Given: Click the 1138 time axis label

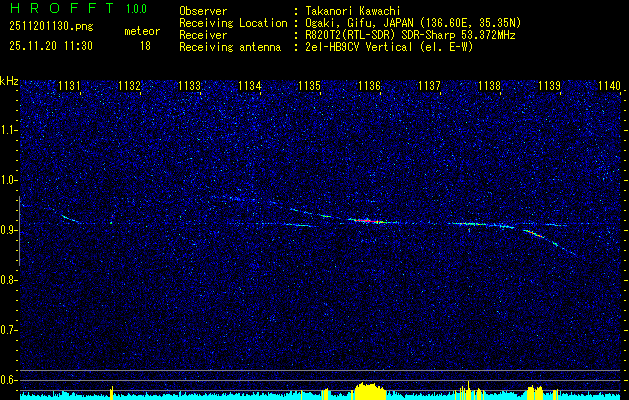Looking at the screenshot, I should (x=489, y=85).
